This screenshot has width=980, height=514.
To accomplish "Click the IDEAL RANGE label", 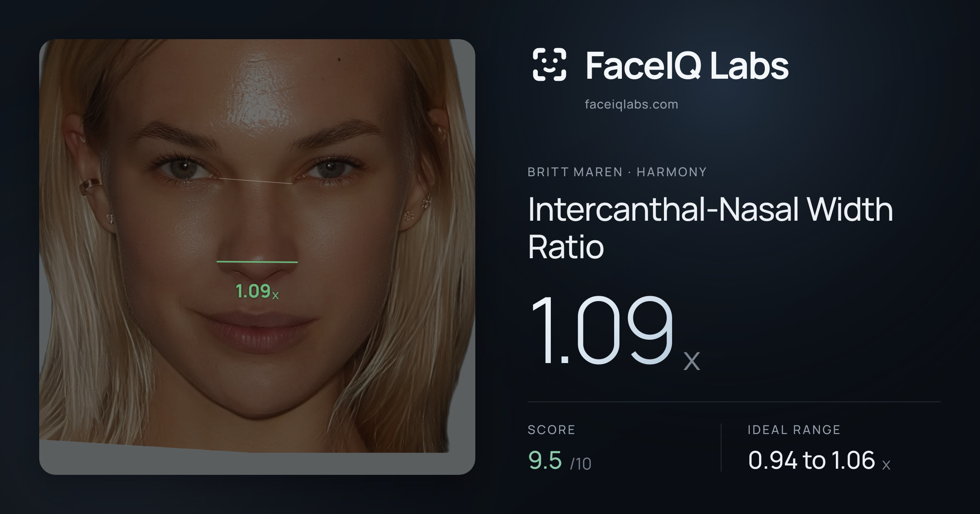I will point(794,430).
